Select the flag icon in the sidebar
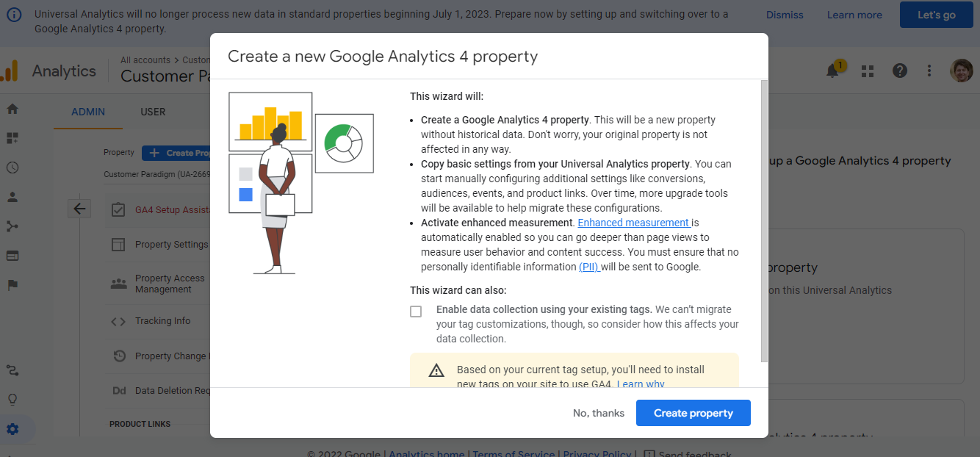 coord(12,284)
